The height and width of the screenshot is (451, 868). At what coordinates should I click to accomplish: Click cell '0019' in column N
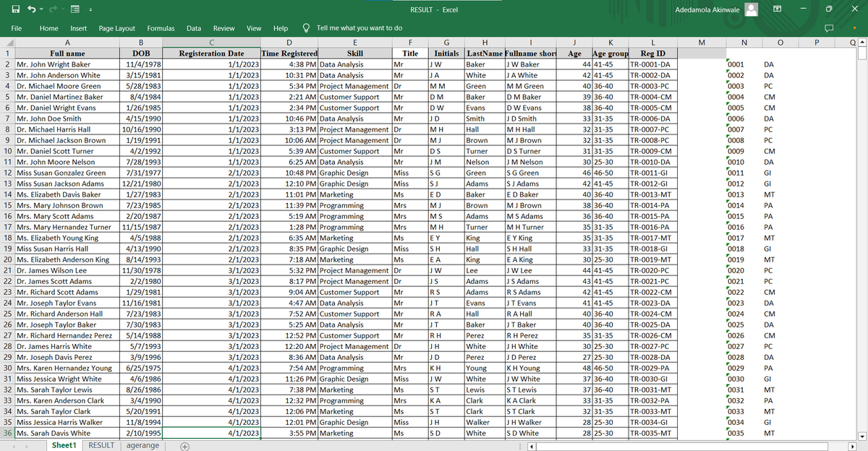743,259
